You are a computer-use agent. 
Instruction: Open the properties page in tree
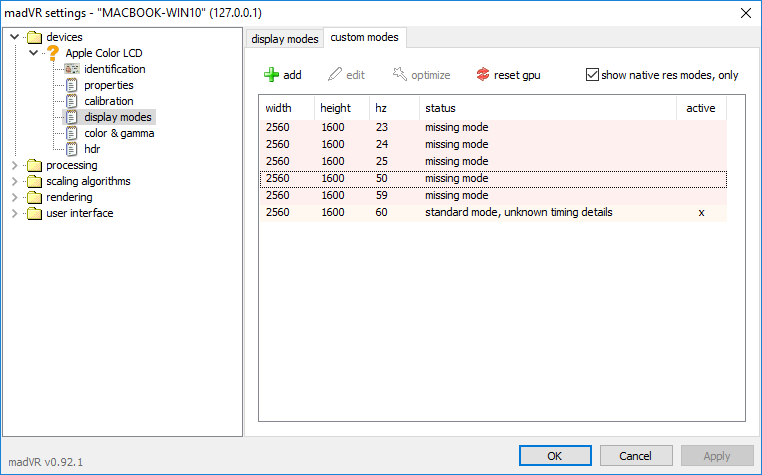click(108, 85)
